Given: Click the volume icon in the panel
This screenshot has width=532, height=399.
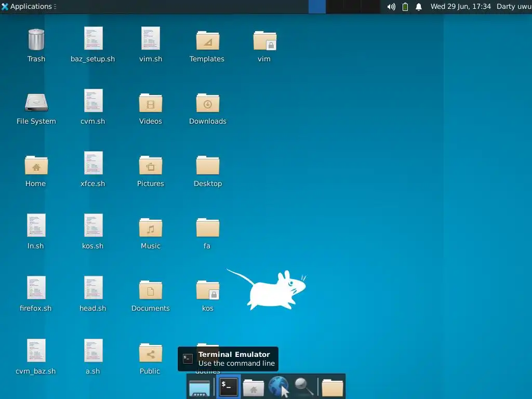Looking at the screenshot, I should click(391, 7).
